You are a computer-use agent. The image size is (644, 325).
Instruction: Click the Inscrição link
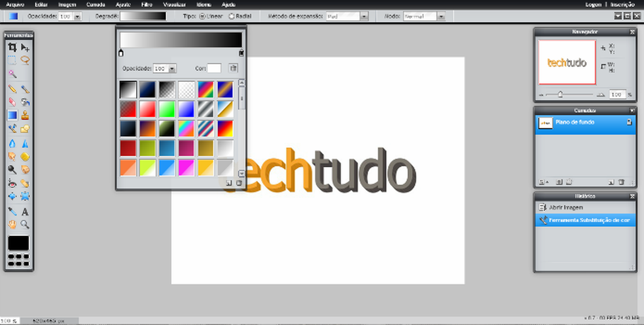coord(622,5)
